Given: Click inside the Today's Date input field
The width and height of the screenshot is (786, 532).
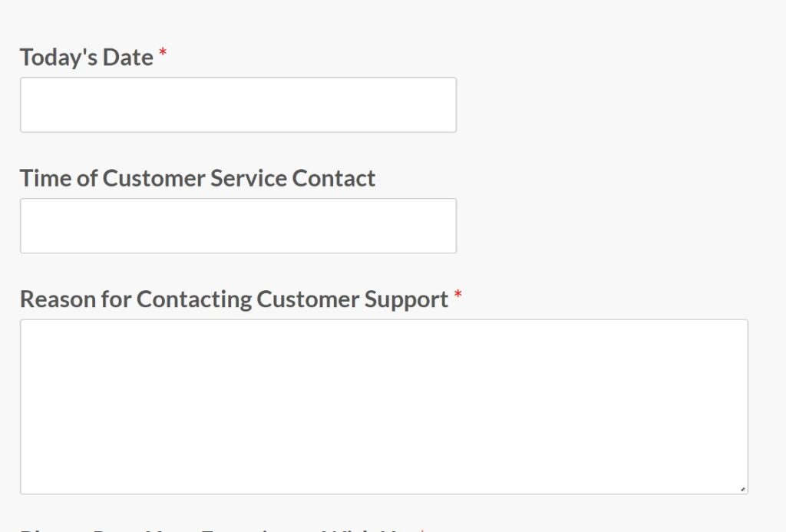Looking at the screenshot, I should click(238, 104).
